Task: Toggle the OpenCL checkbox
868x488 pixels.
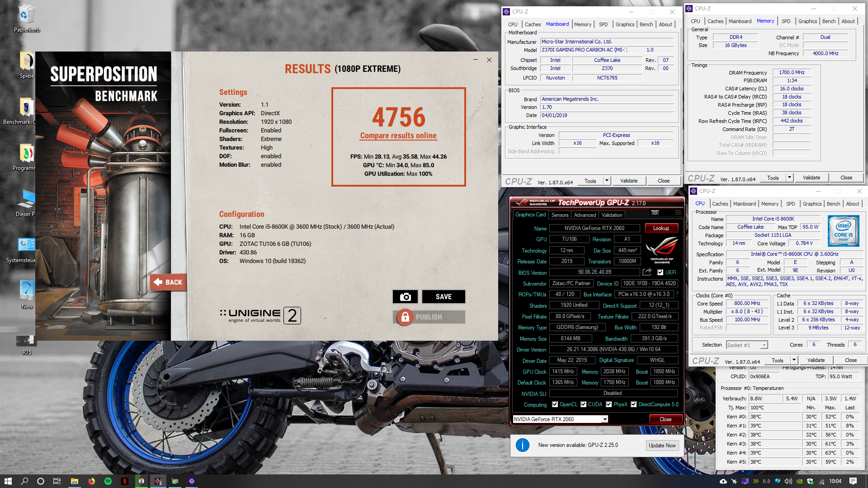Action: pos(555,404)
